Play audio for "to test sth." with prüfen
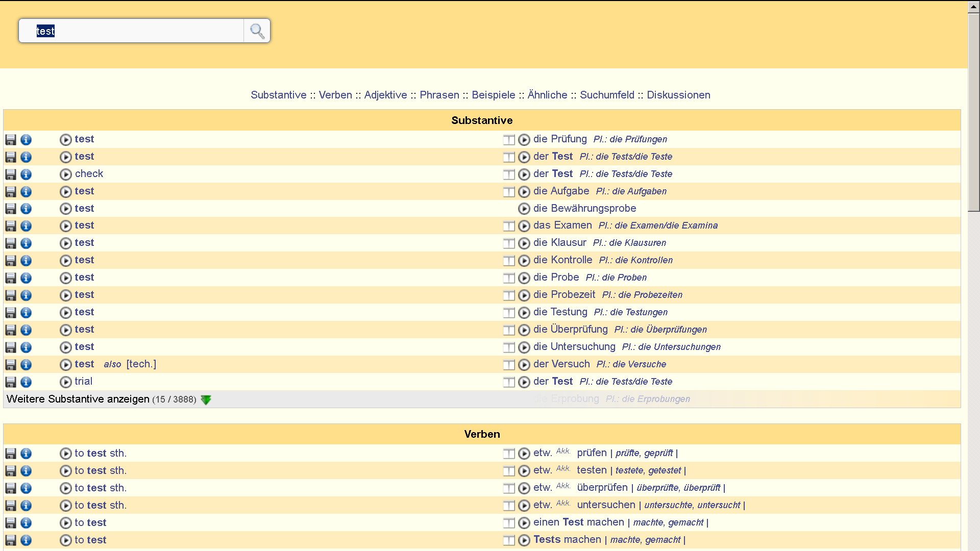 tap(65, 454)
